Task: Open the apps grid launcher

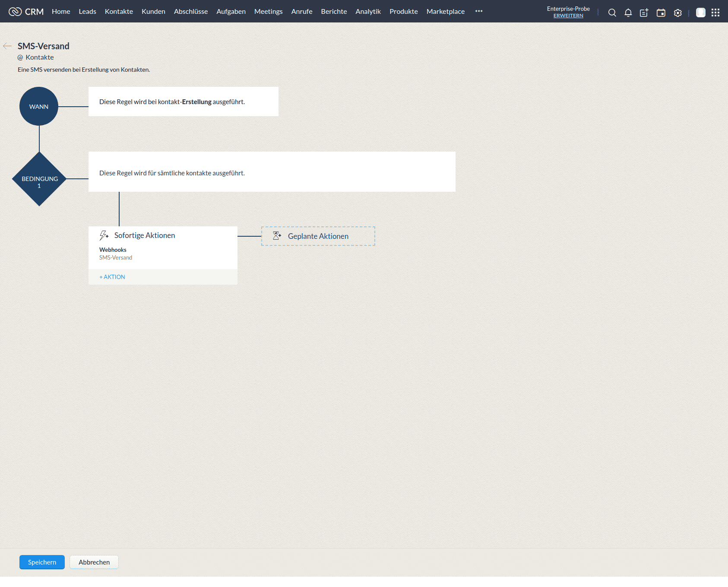Action: [715, 13]
